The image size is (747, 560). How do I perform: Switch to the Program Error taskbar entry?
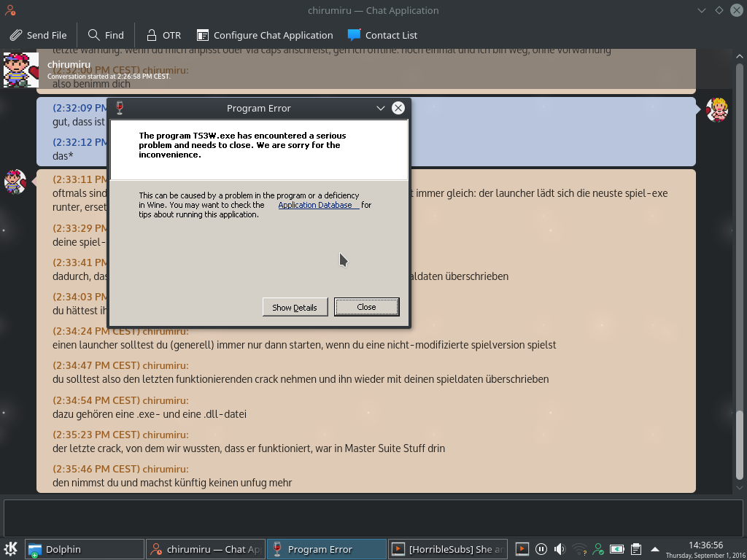point(326,549)
